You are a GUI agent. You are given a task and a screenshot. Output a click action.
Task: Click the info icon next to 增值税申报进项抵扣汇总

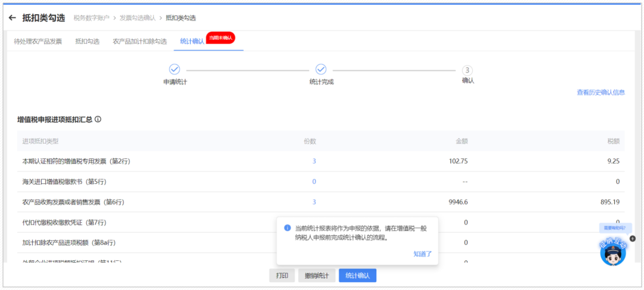(x=98, y=120)
